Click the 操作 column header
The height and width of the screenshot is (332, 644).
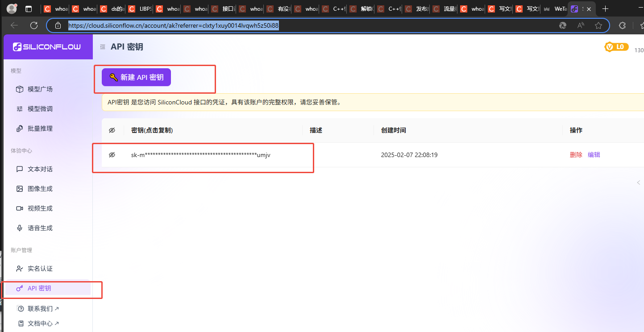[x=576, y=130]
